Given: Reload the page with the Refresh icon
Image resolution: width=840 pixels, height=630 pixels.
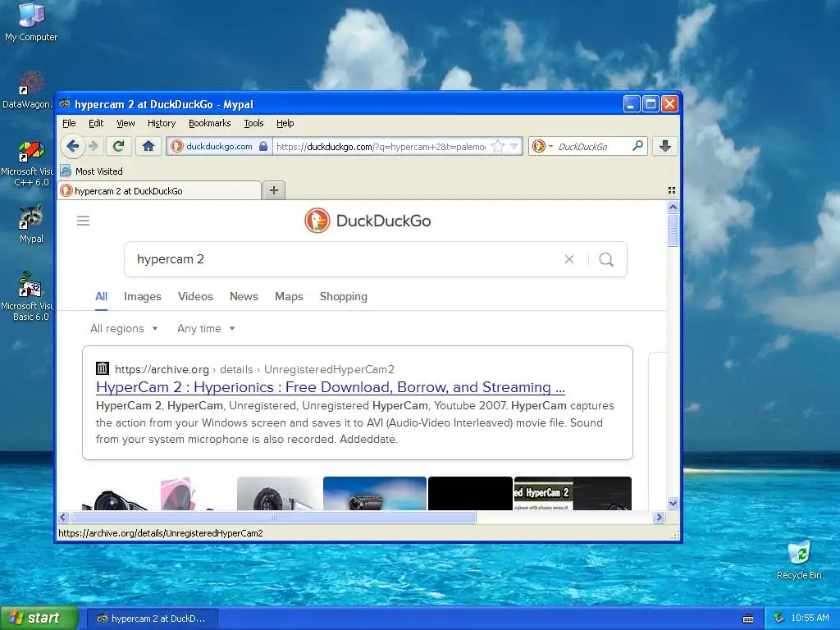Looking at the screenshot, I should pos(118,146).
